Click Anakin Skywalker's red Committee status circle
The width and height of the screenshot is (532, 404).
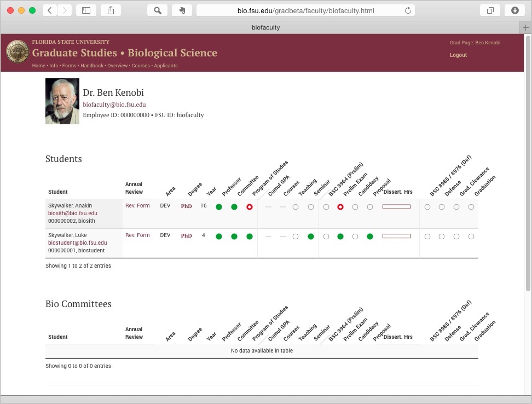[249, 206]
